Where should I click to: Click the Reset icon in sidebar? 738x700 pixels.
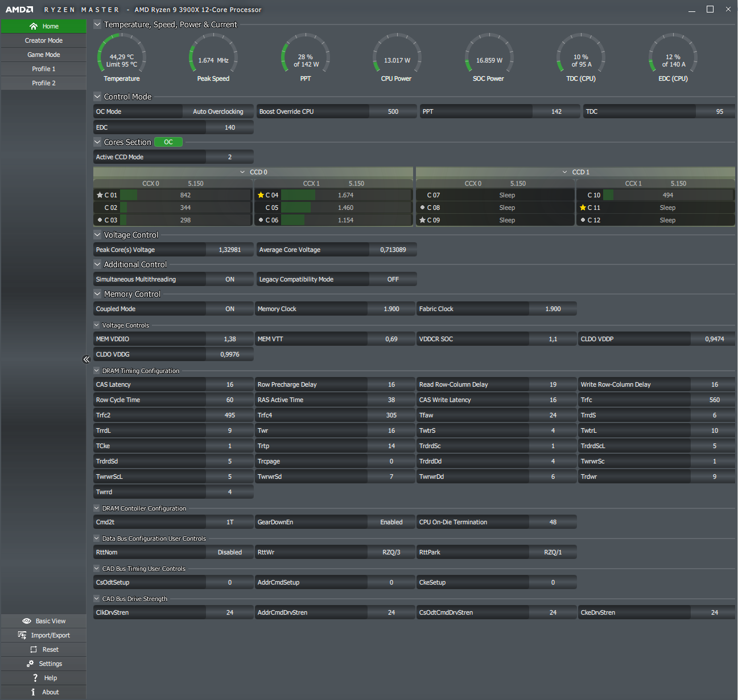pos(34,649)
